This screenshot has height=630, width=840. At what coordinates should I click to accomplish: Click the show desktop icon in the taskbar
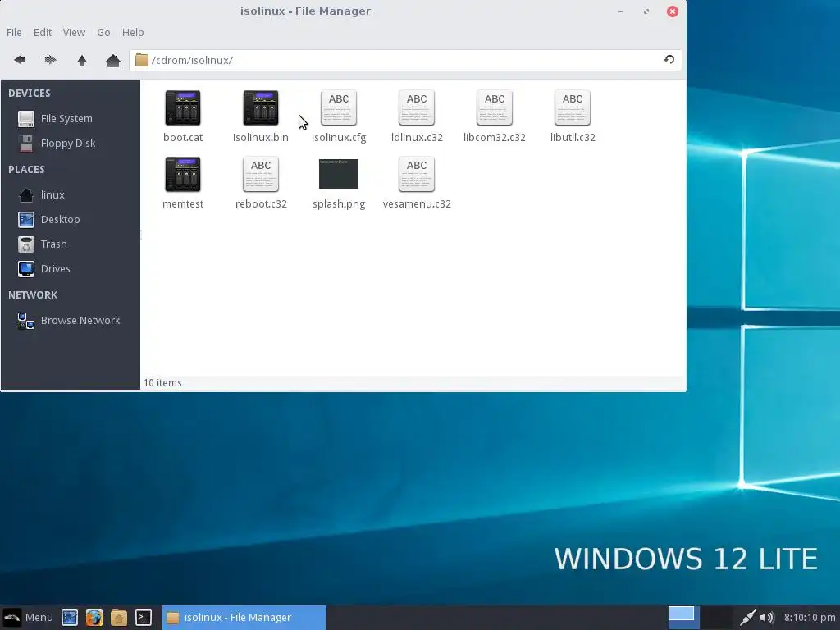[70, 618]
